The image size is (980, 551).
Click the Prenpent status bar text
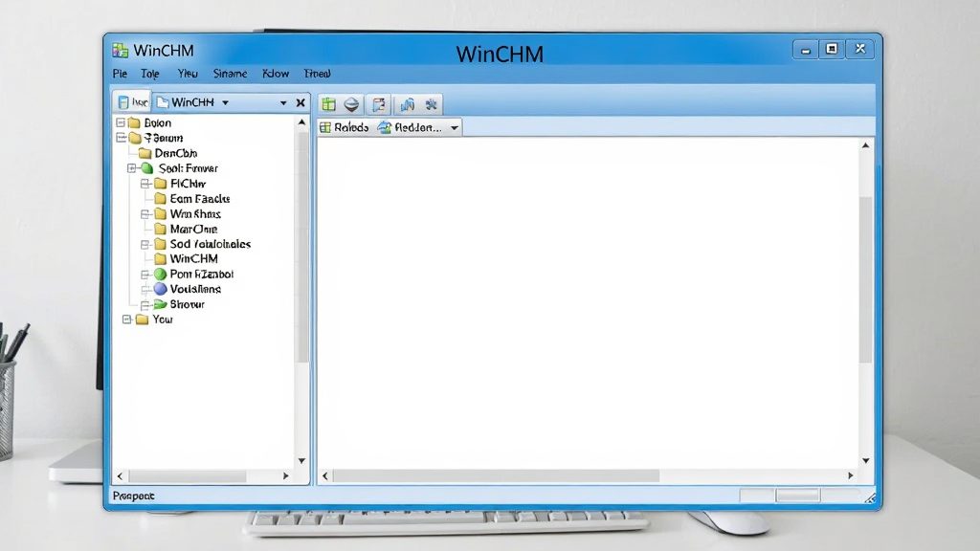pyautogui.click(x=134, y=496)
